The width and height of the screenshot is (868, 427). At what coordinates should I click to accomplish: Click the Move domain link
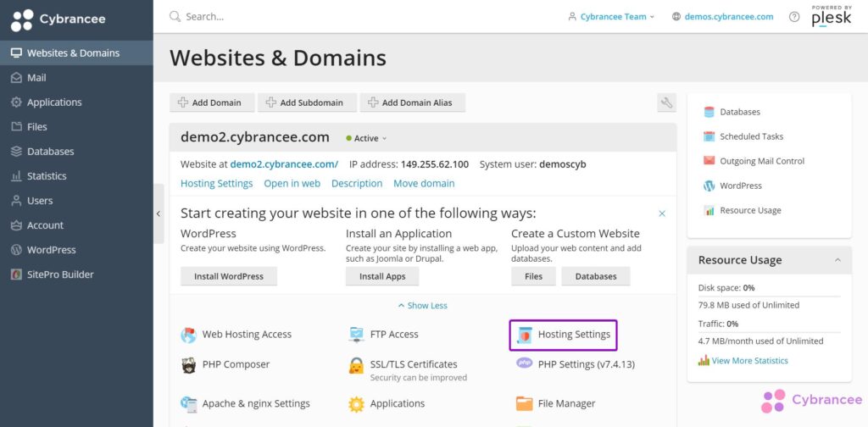(424, 183)
